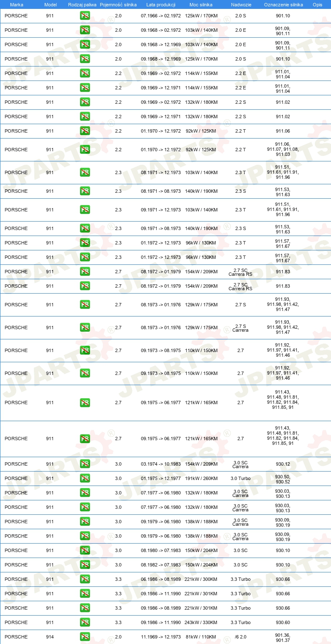Select the date cell 03.1974 -> 10.1983
This screenshot has height=644, width=331.
(161, 464)
